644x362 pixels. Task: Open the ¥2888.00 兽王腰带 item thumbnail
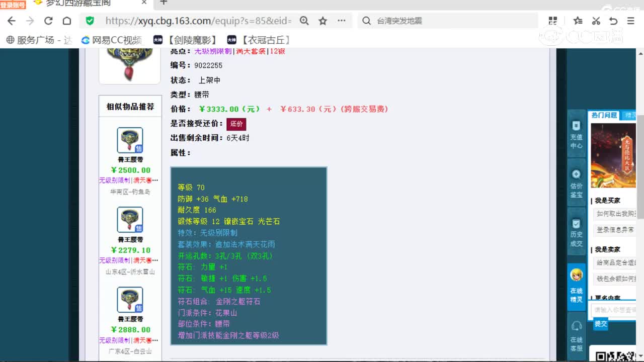point(130,300)
